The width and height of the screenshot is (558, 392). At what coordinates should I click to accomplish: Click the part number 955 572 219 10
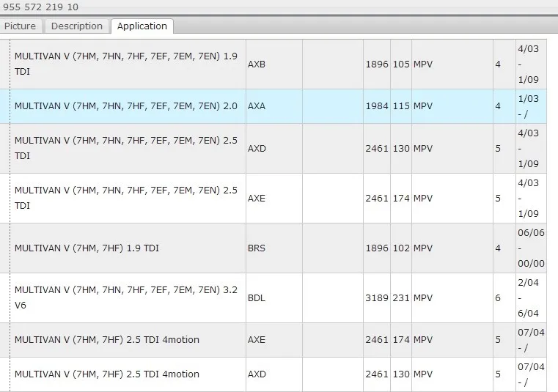[x=40, y=7]
